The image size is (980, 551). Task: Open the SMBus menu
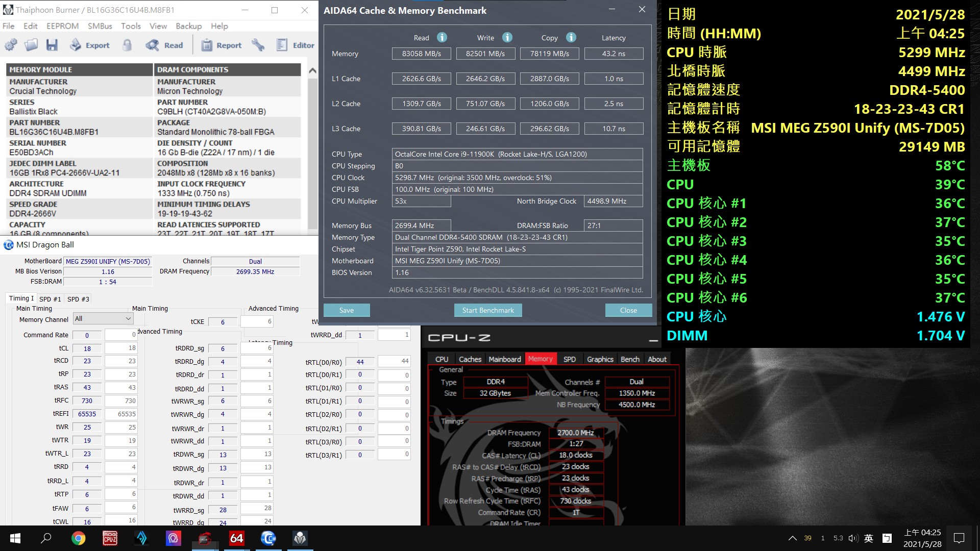point(100,26)
